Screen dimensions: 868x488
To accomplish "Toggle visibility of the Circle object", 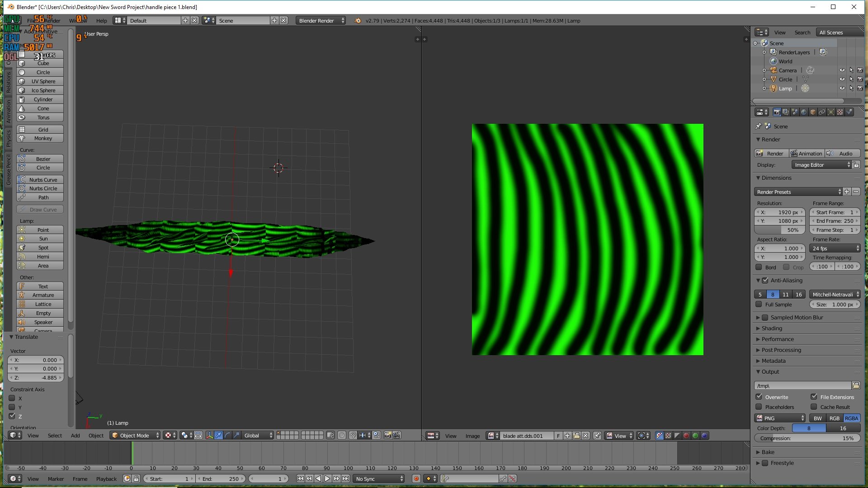I will point(842,80).
